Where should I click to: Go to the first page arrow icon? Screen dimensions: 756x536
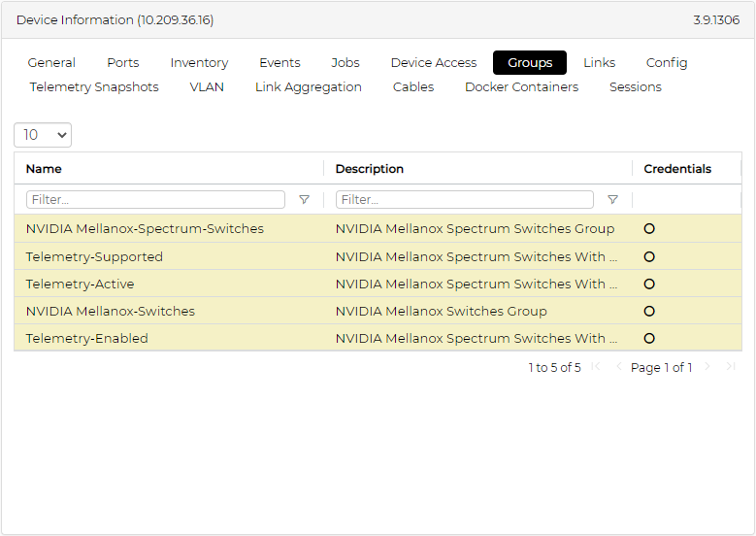pyautogui.click(x=595, y=367)
